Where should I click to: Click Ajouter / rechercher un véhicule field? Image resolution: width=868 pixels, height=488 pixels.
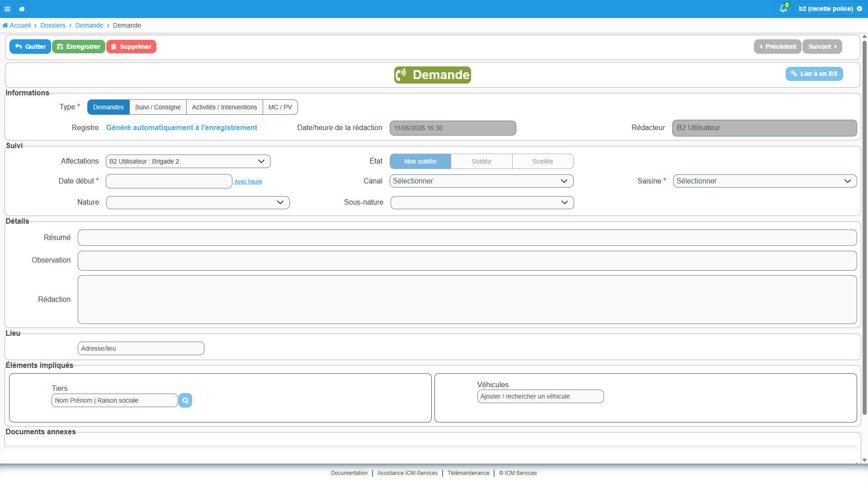point(541,396)
